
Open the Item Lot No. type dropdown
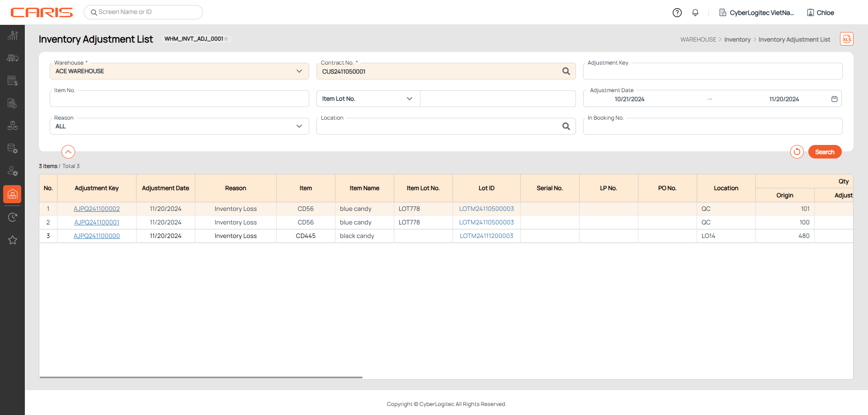409,99
